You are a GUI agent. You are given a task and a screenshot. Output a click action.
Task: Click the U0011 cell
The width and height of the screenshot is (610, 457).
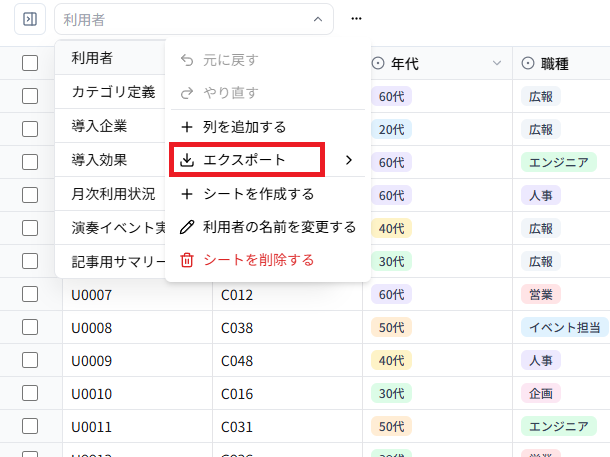pos(137,426)
